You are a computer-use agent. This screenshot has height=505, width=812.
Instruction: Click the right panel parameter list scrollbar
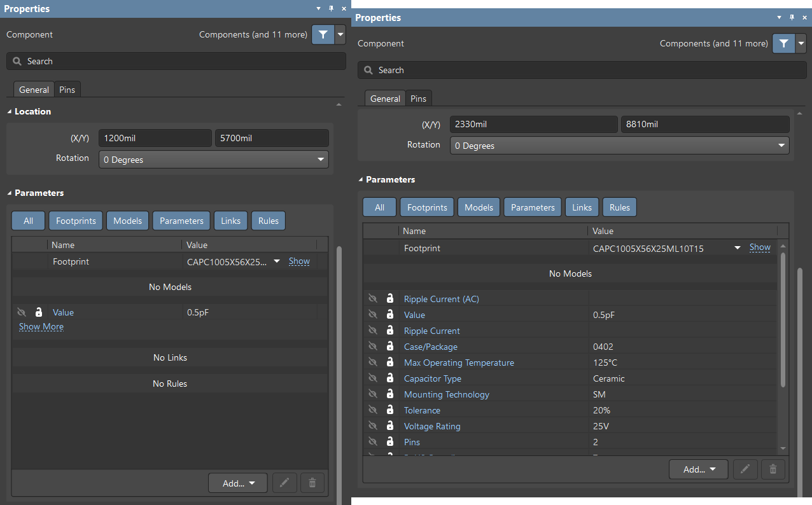pyautogui.click(x=783, y=318)
